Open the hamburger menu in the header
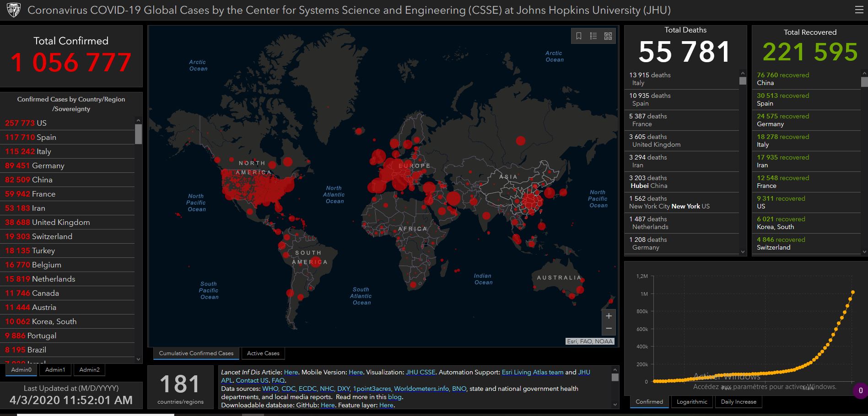 [x=859, y=10]
